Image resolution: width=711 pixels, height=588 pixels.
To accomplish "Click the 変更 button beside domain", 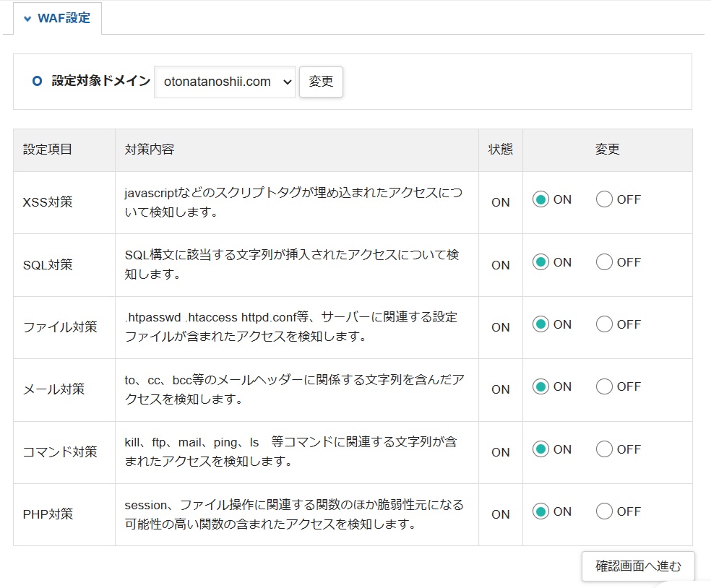I will 321,82.
